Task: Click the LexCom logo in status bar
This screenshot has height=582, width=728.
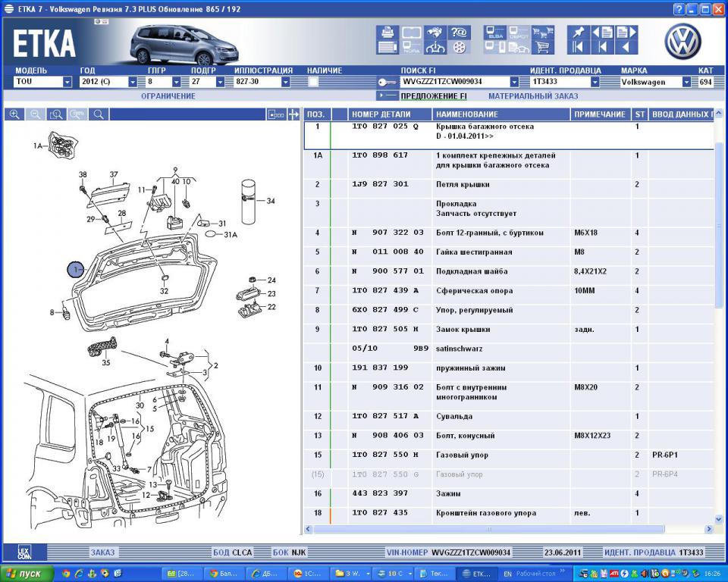Action: (24, 552)
